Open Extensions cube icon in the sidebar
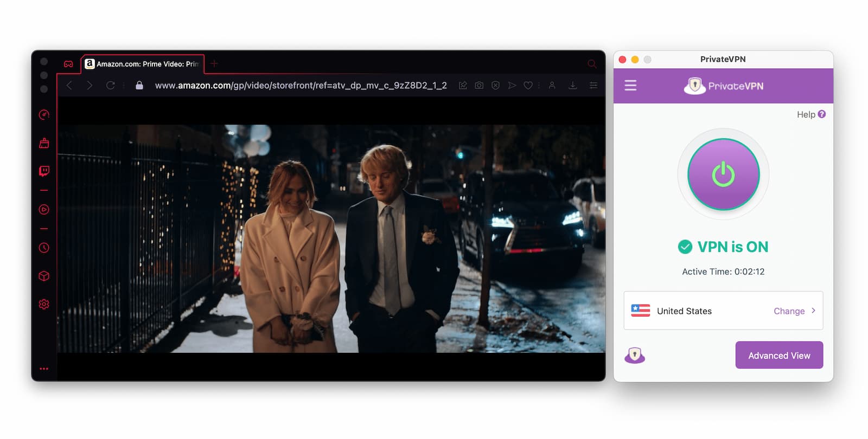The width and height of the screenshot is (868, 439). [x=44, y=276]
